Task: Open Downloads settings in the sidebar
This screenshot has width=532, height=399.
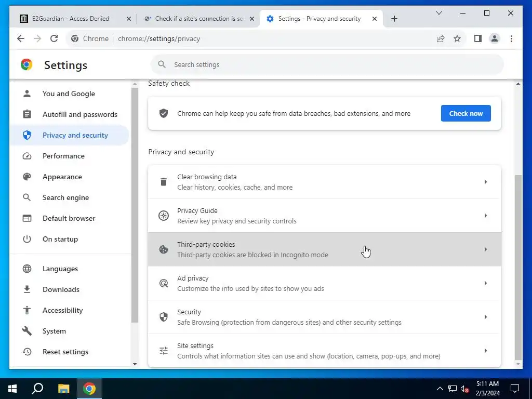Action: coord(69,289)
